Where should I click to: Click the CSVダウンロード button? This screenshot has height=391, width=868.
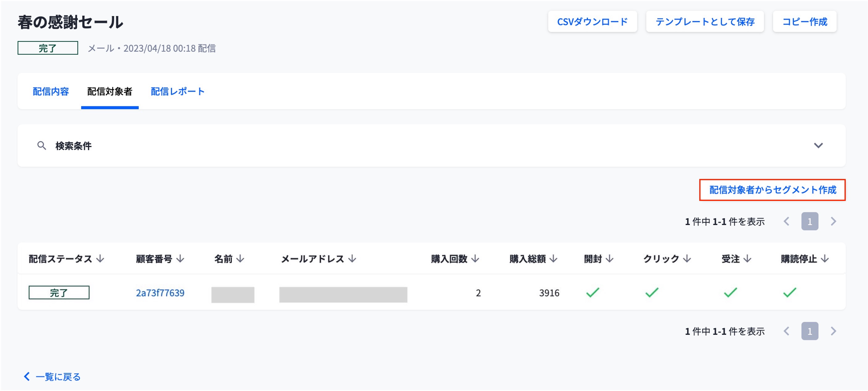[592, 22]
